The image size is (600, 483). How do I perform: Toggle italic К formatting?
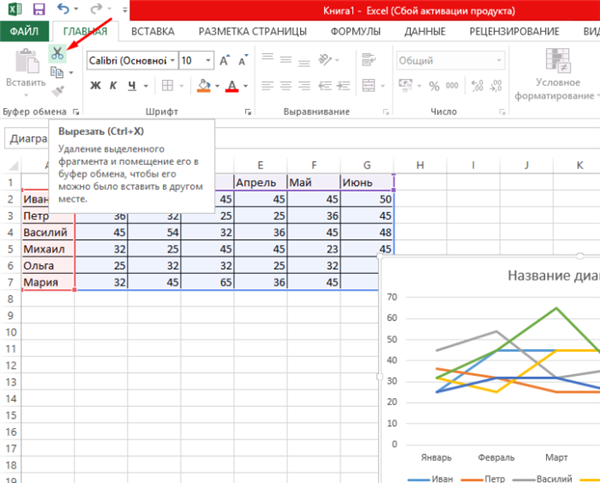click(x=113, y=85)
